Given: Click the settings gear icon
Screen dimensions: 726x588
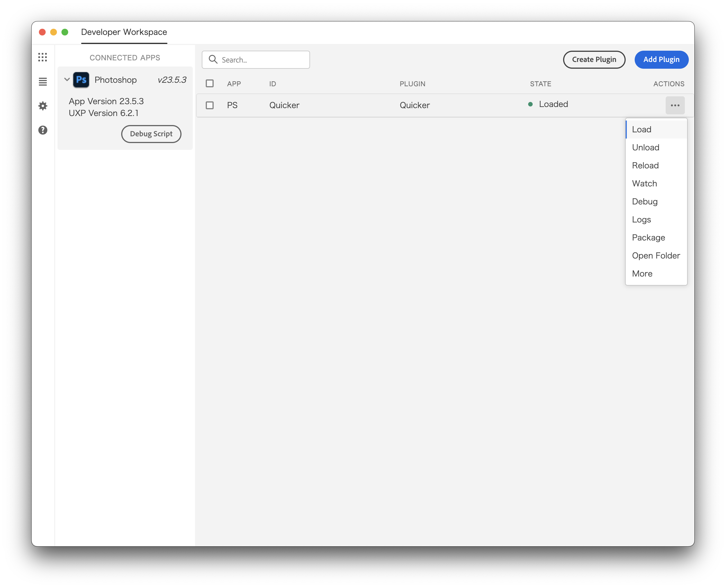Looking at the screenshot, I should pos(43,106).
